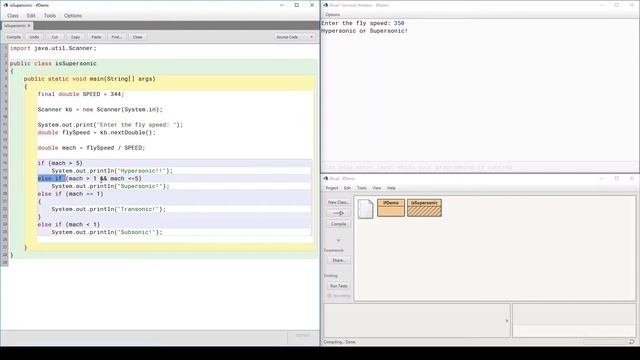Open the editor's Tools menu
Image resolution: width=640 pixels, height=360 pixels.
coord(50,16)
